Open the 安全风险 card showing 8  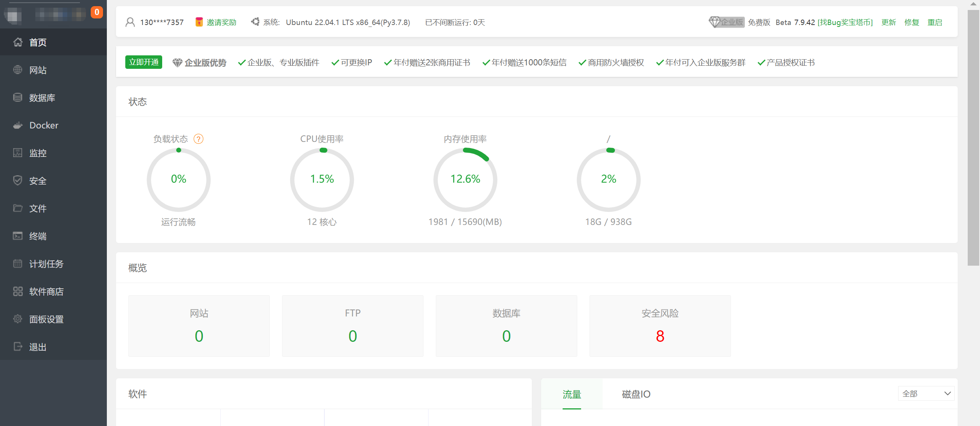click(660, 326)
